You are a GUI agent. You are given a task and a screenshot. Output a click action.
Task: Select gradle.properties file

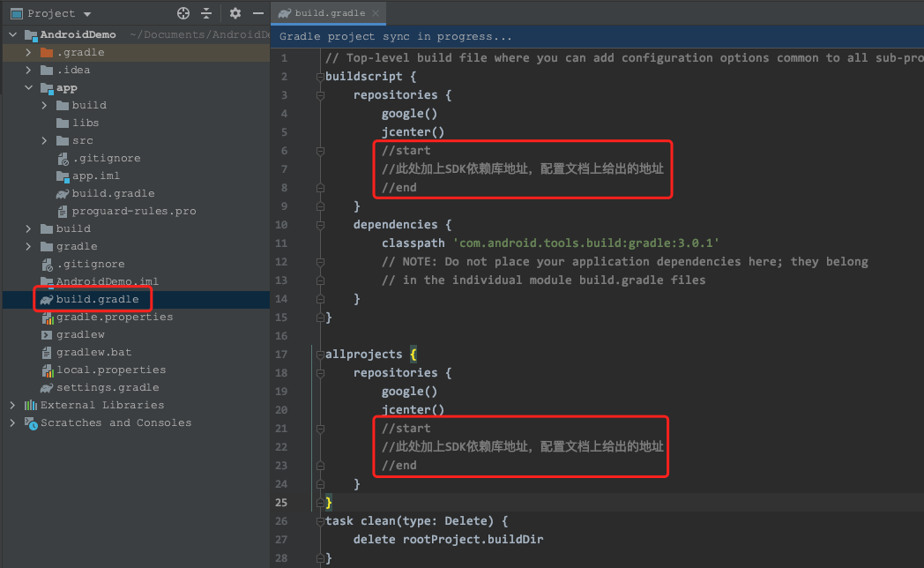(x=107, y=317)
